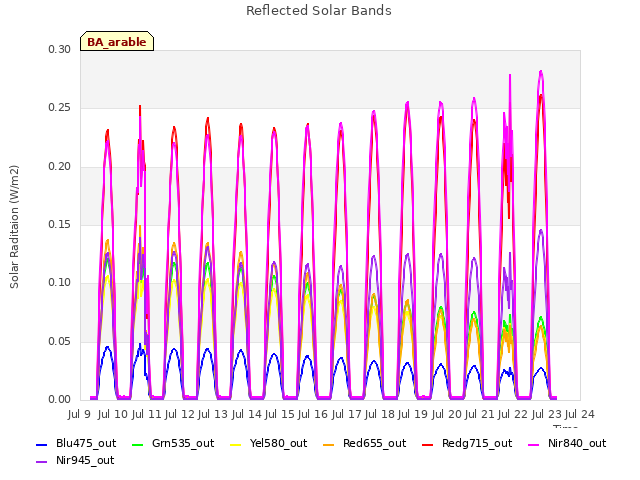Click the Jul 22 x-axis label
The height and width of the screenshot is (480, 640).
tap(513, 414)
